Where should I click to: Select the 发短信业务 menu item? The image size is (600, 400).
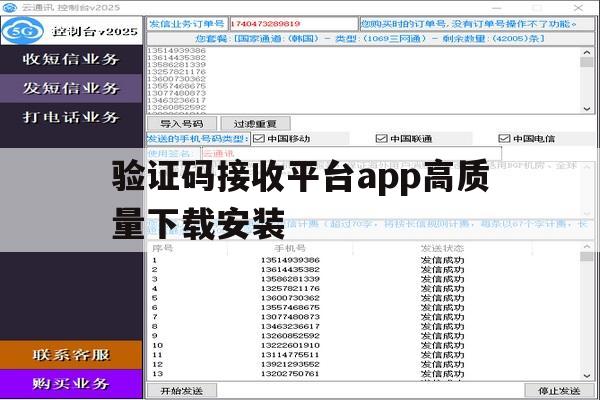(x=71, y=88)
